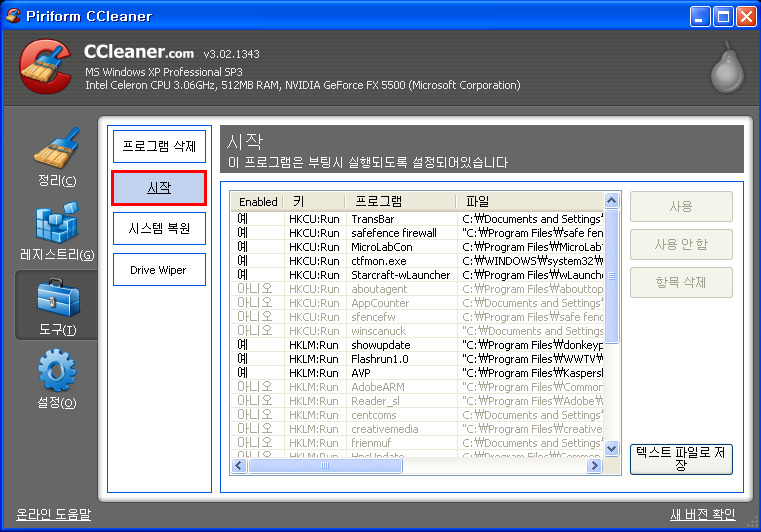Open the 정리(C) cleaner section

tap(57, 157)
